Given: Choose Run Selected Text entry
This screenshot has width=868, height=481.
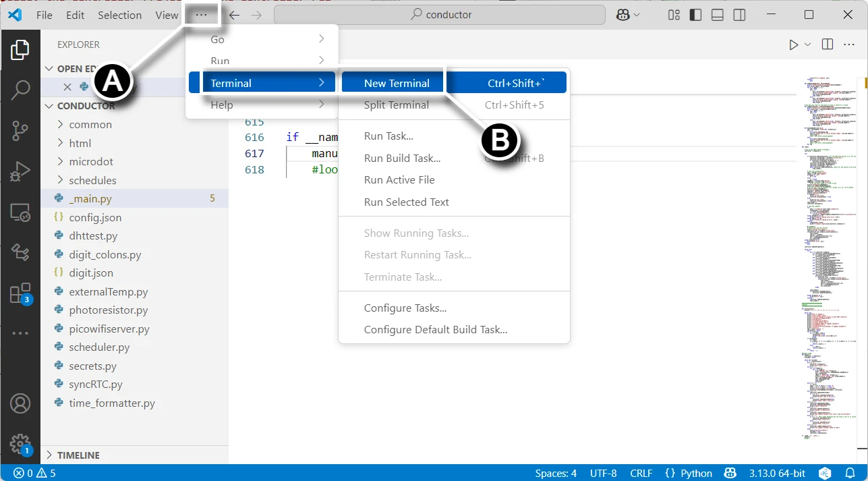Looking at the screenshot, I should (x=454, y=202).
